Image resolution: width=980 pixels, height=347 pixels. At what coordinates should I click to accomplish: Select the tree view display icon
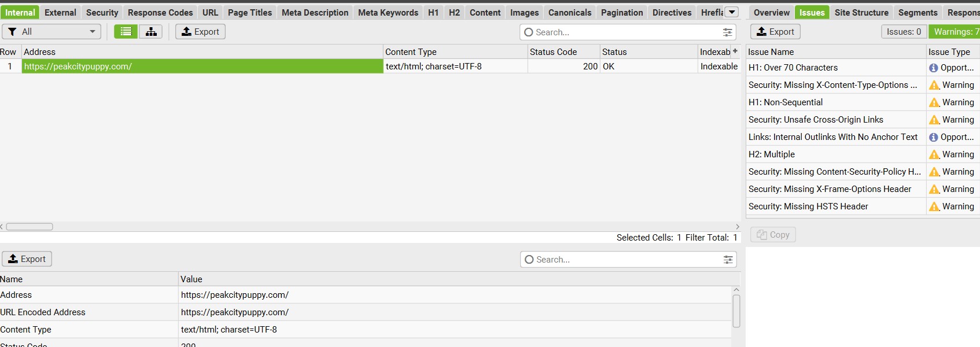pyautogui.click(x=151, y=31)
